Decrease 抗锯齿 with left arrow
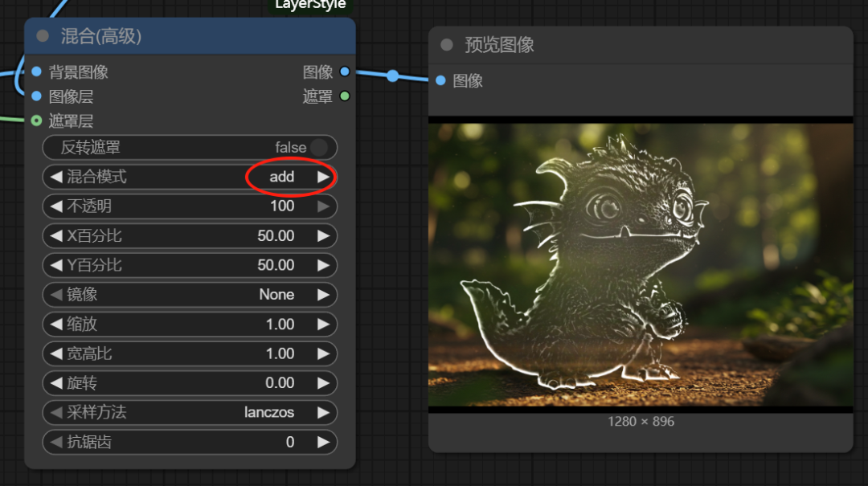The image size is (868, 486). [x=56, y=442]
